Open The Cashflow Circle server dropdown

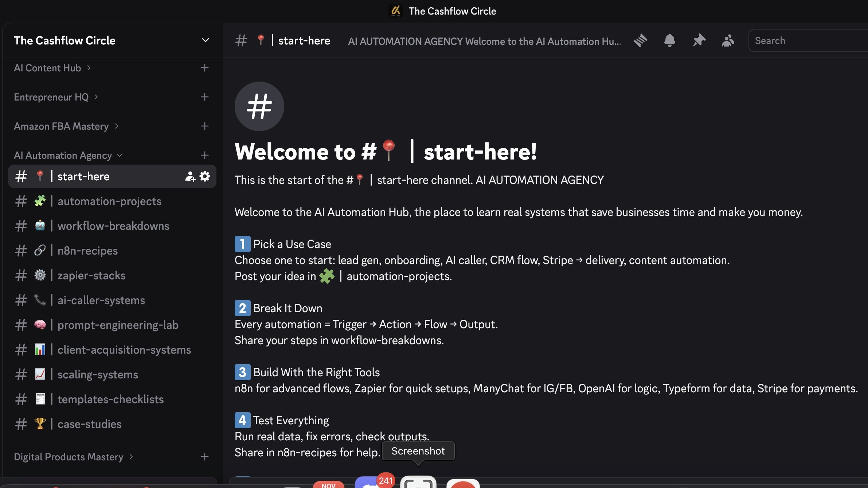tap(206, 40)
